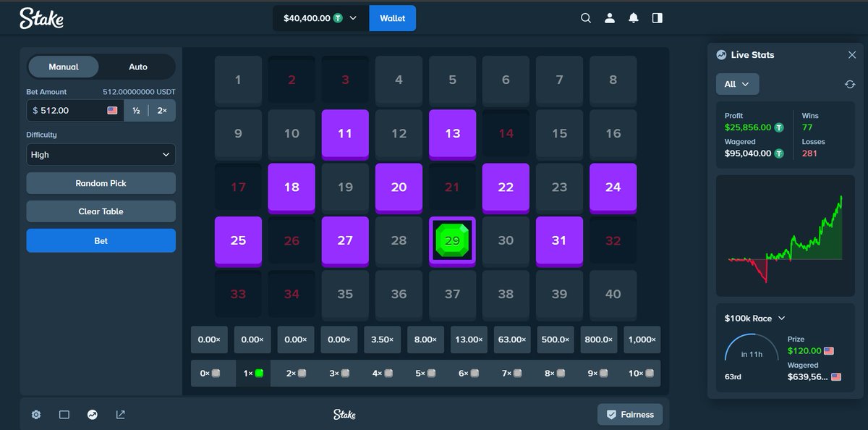The height and width of the screenshot is (430, 868).
Task: Click the 0× gem hits indicator
Action: (209, 373)
